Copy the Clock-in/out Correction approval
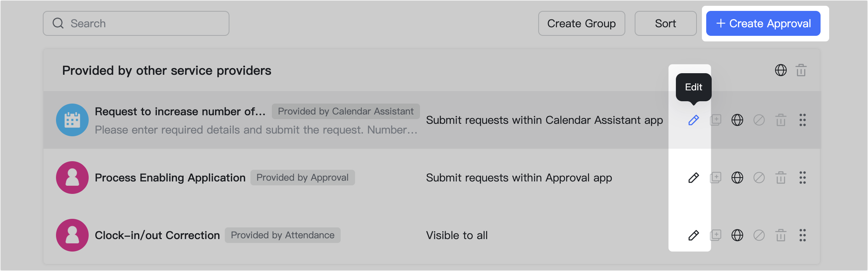The image size is (868, 271). click(716, 235)
